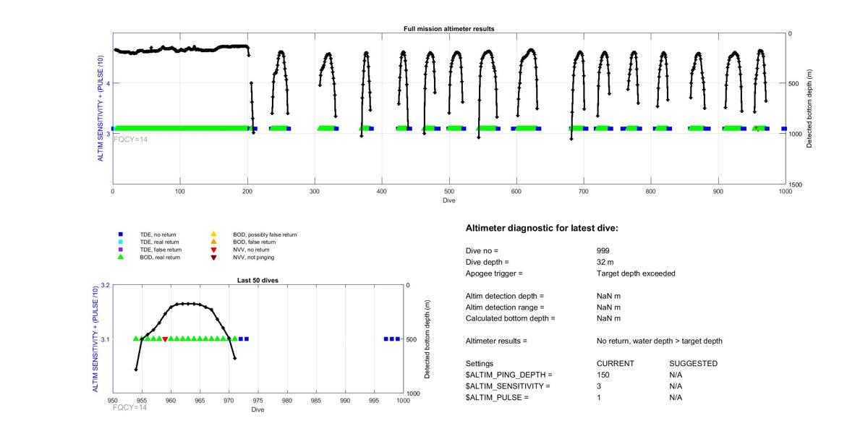This screenshot has height=442, width=868.
Task: Click the current ping depth value '150'
Action: (x=603, y=375)
